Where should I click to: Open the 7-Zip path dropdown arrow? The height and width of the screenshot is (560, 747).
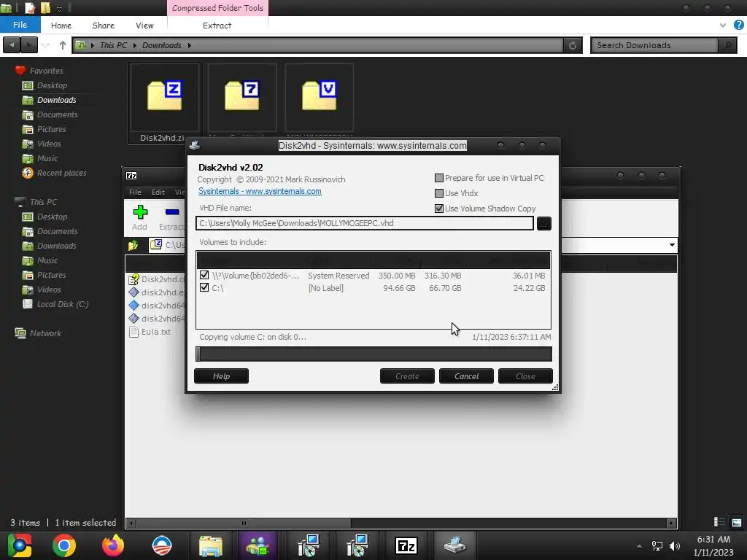[672, 245]
